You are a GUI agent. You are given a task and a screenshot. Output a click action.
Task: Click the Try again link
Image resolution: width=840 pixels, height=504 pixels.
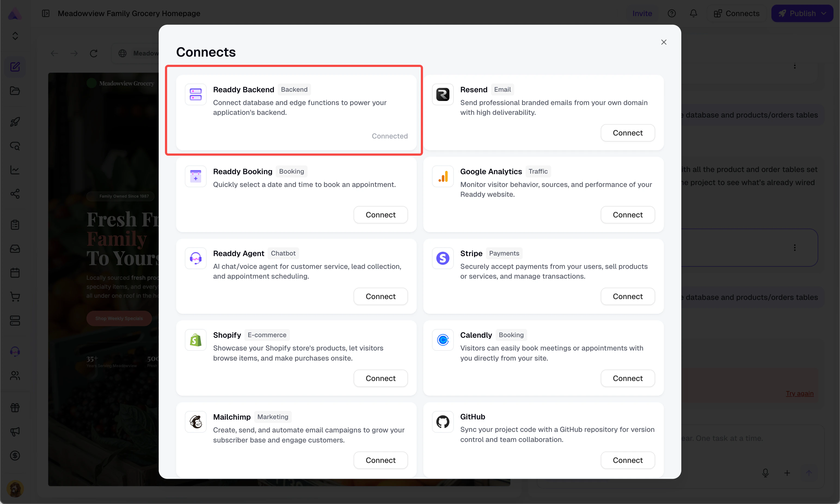pos(800,393)
